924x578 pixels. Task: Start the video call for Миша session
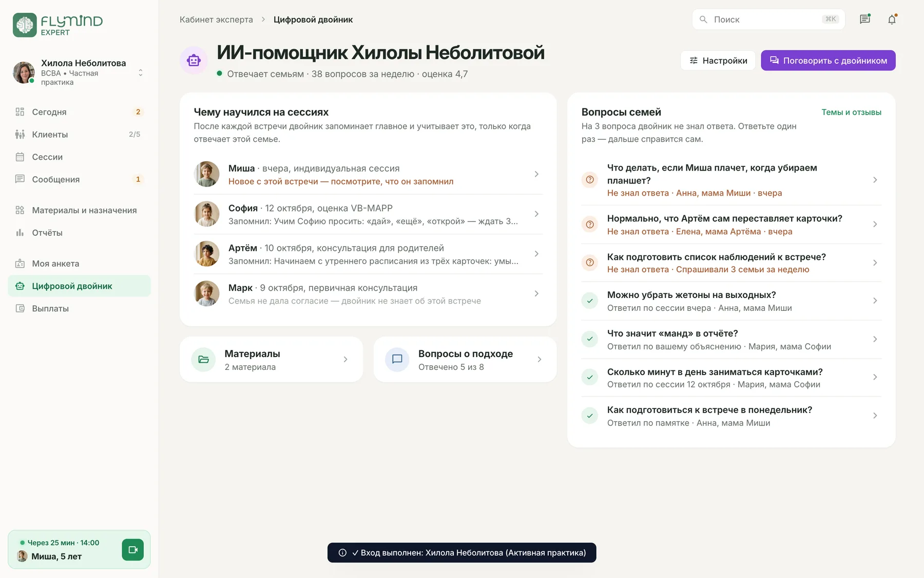click(x=133, y=550)
